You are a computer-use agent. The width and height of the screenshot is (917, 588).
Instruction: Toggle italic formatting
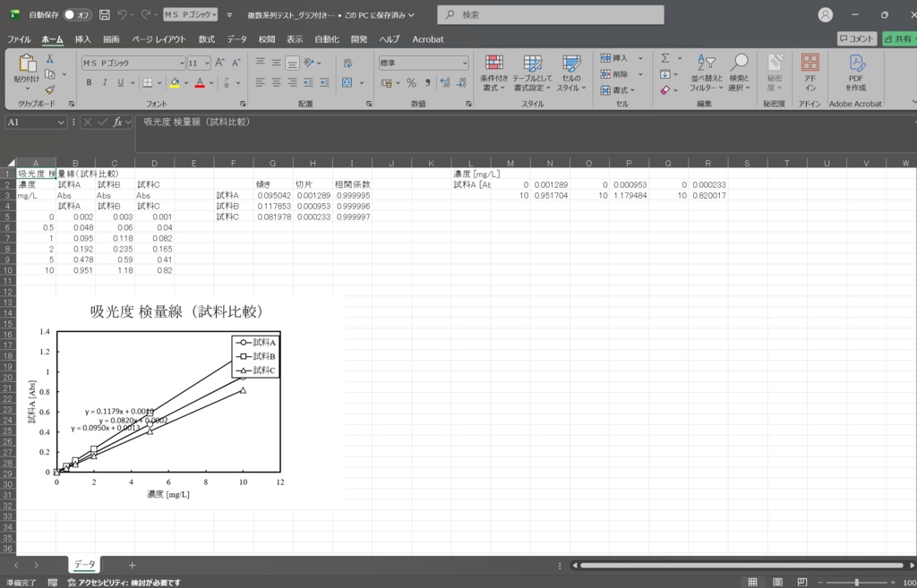[x=105, y=82]
